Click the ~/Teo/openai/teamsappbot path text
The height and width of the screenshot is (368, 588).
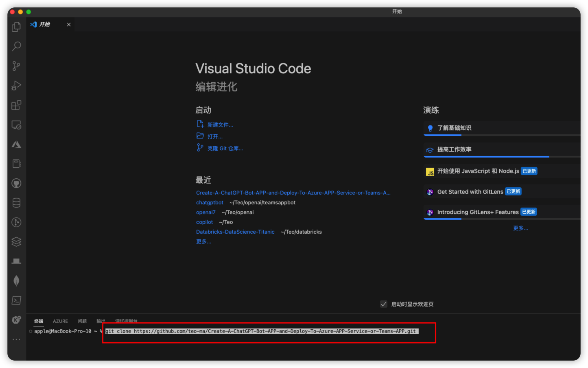(262, 202)
